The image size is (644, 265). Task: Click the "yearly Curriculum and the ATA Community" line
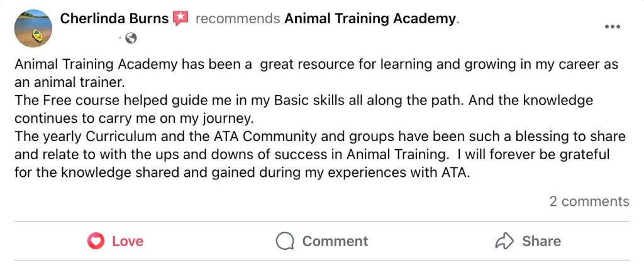click(320, 137)
